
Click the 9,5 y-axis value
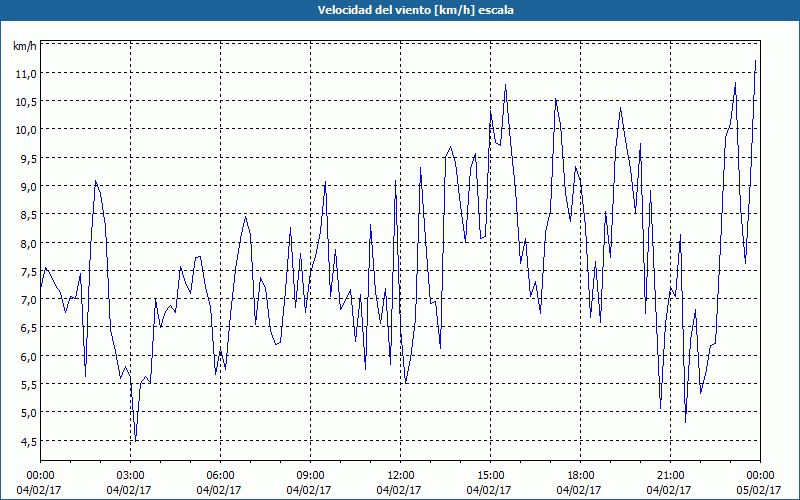click(x=29, y=158)
